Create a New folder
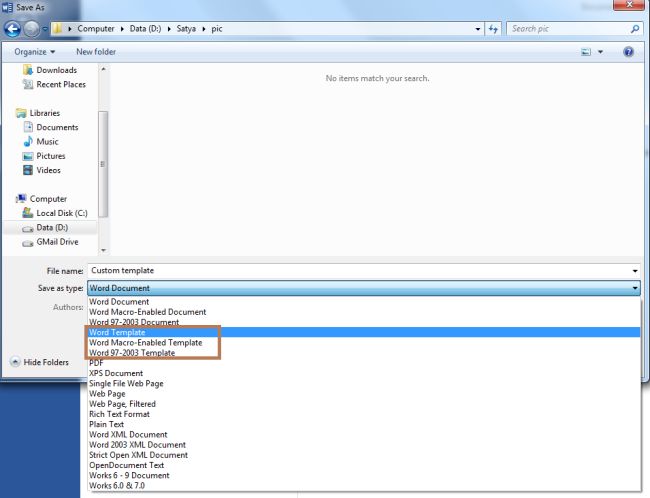Screen dimensions: 650x498 click(x=96, y=52)
